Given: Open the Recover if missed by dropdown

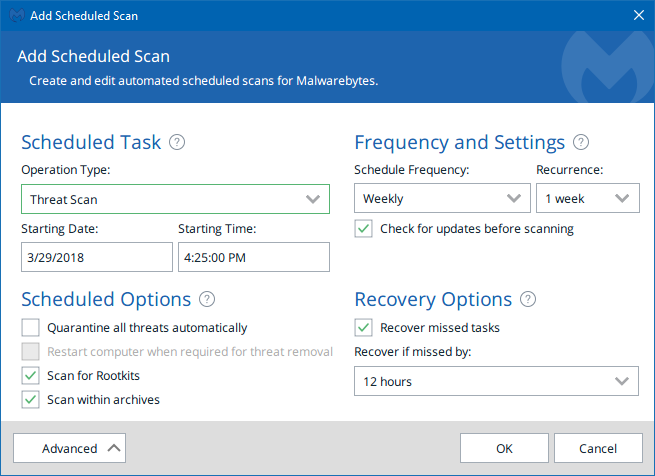Looking at the screenshot, I should click(x=496, y=381).
